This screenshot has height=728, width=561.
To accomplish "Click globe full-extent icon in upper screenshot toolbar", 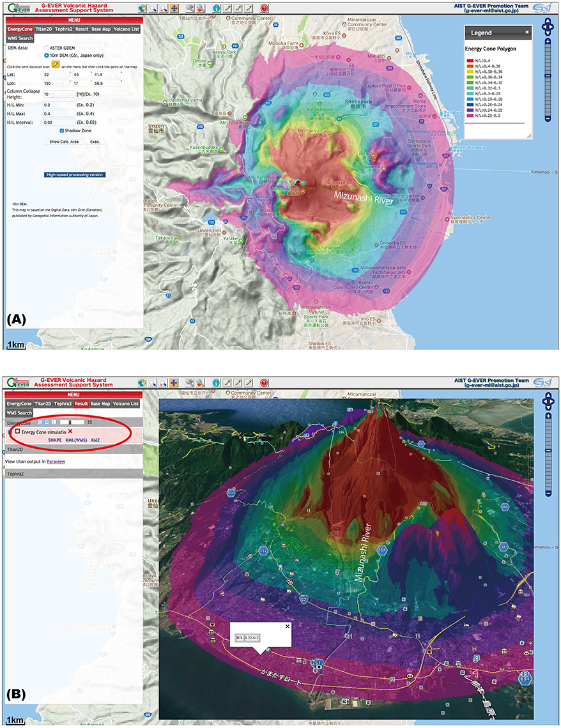I will coord(142,8).
